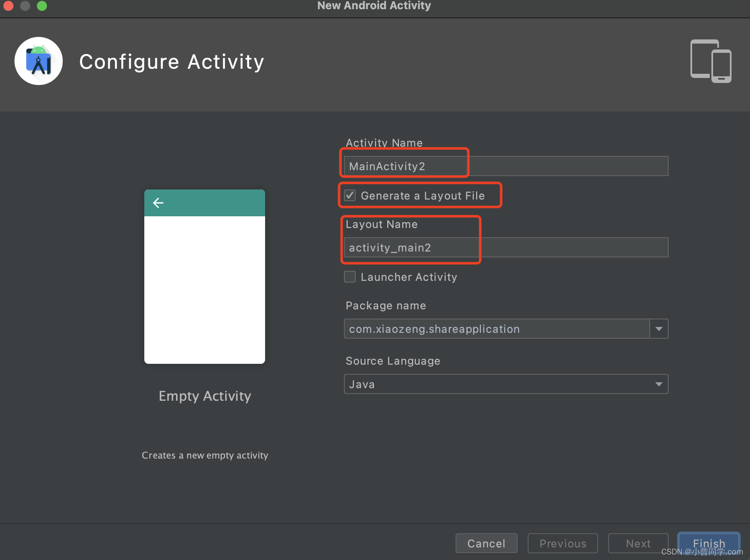Viewport: 750px width, 560px height.
Task: Click the checked Generate a Layout File checkbox icon
Action: (350, 195)
